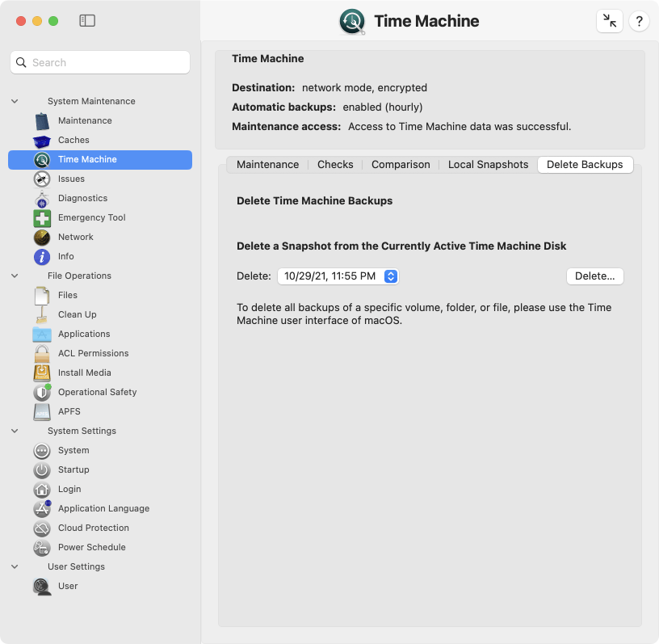Click the shrink window arrows icon
Screen dimensions: 659x644
click(610, 21)
